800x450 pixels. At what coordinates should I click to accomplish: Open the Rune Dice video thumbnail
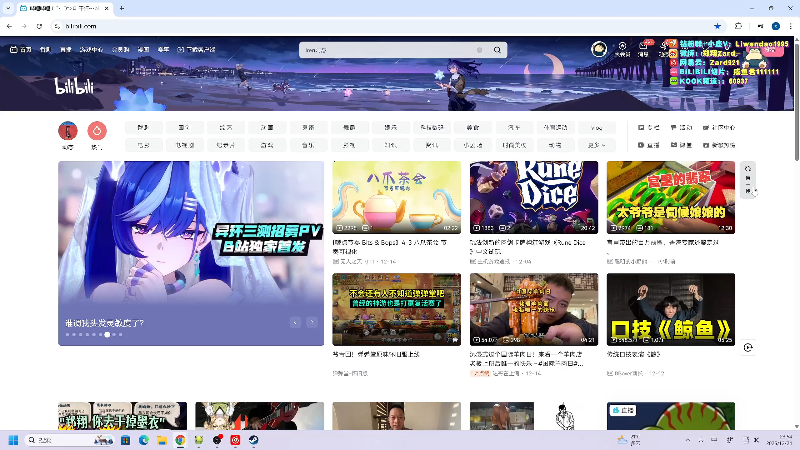(534, 197)
